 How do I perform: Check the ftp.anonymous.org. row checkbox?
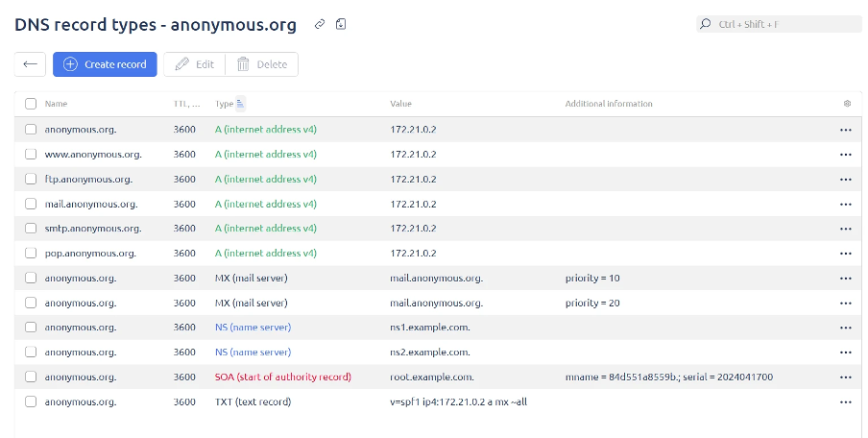(x=31, y=179)
